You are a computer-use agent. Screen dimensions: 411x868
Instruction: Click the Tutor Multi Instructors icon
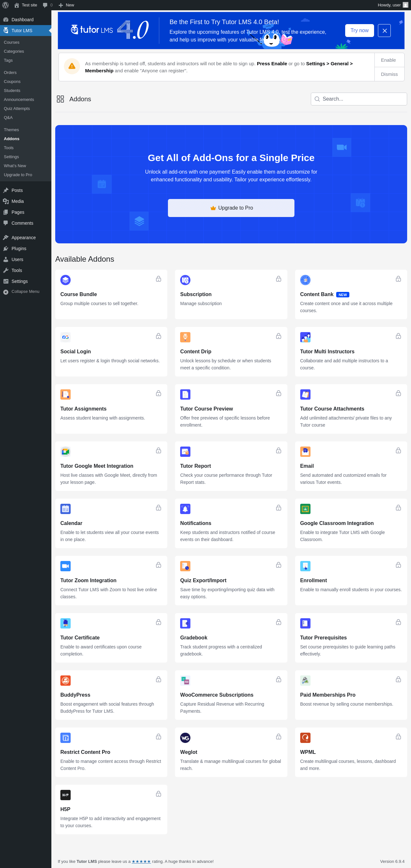[x=305, y=337]
